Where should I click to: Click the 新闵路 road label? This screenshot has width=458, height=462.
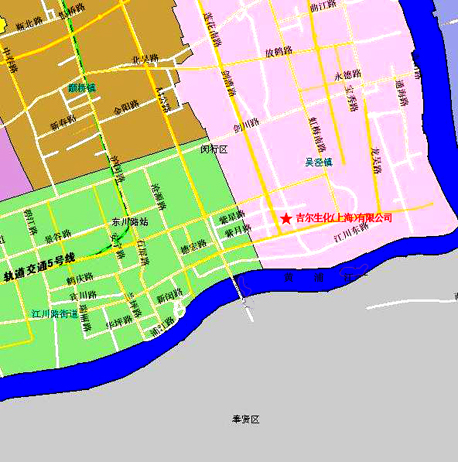coord(170,296)
